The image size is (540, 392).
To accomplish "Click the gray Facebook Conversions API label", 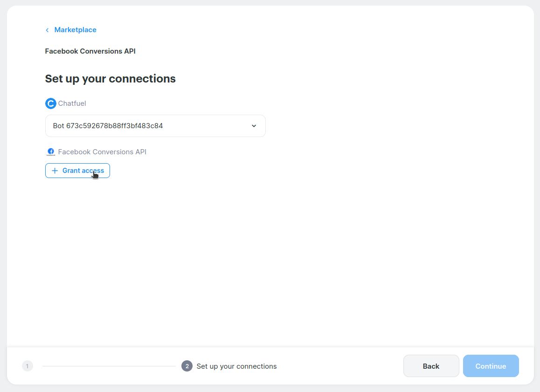I will click(102, 152).
